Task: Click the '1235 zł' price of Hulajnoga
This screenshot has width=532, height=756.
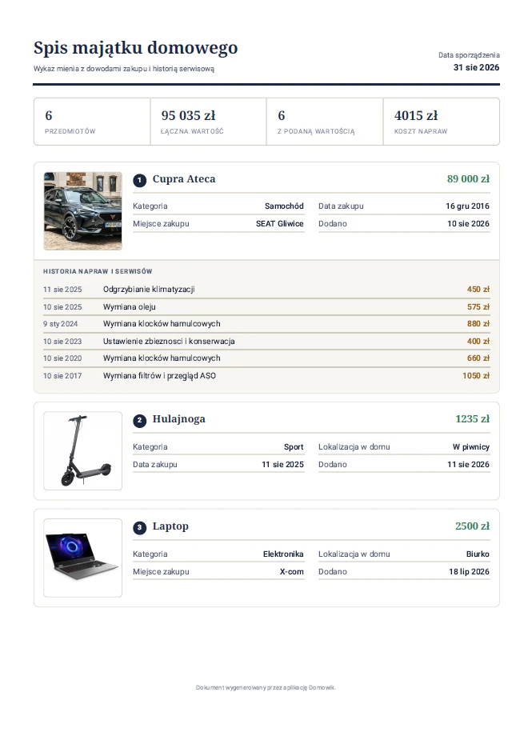Action: (472, 419)
